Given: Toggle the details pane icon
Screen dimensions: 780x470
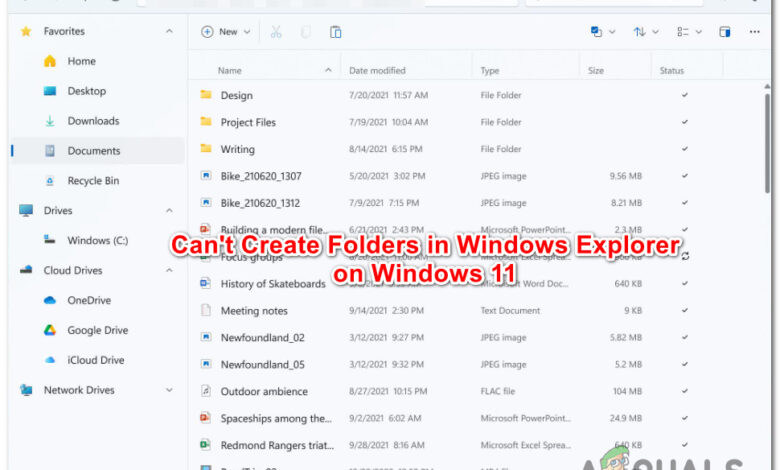Looking at the screenshot, I should click(725, 32).
